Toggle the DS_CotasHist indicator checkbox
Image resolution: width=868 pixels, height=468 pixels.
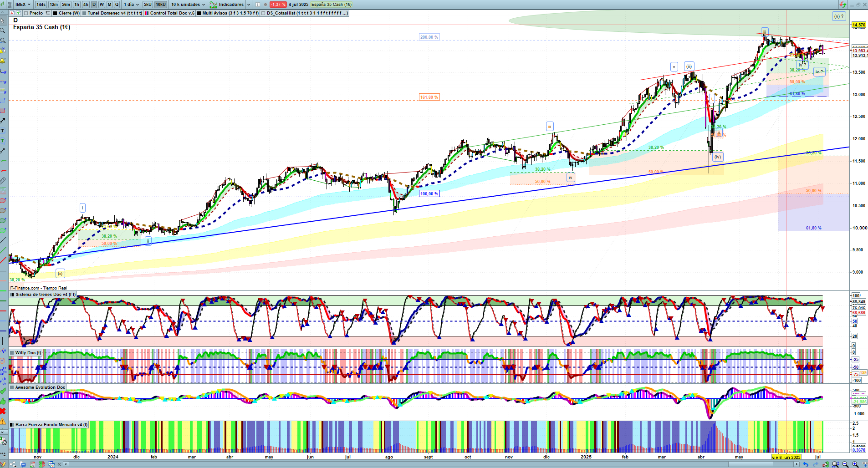click(264, 13)
